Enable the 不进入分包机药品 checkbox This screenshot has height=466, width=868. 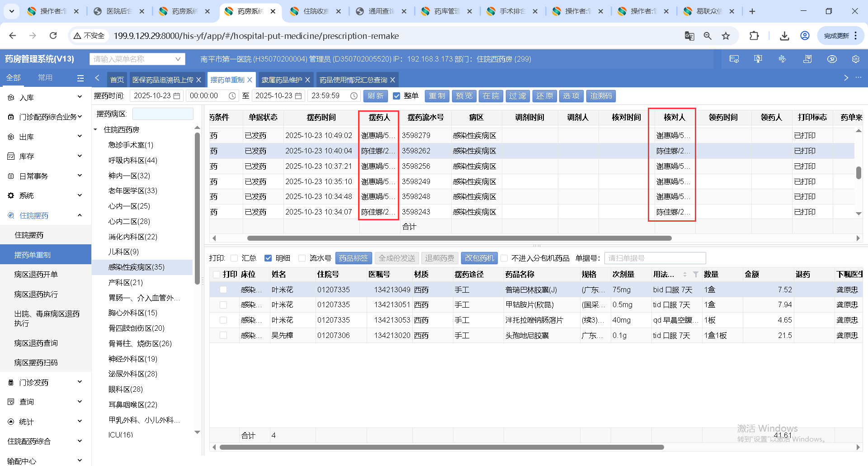click(x=504, y=258)
